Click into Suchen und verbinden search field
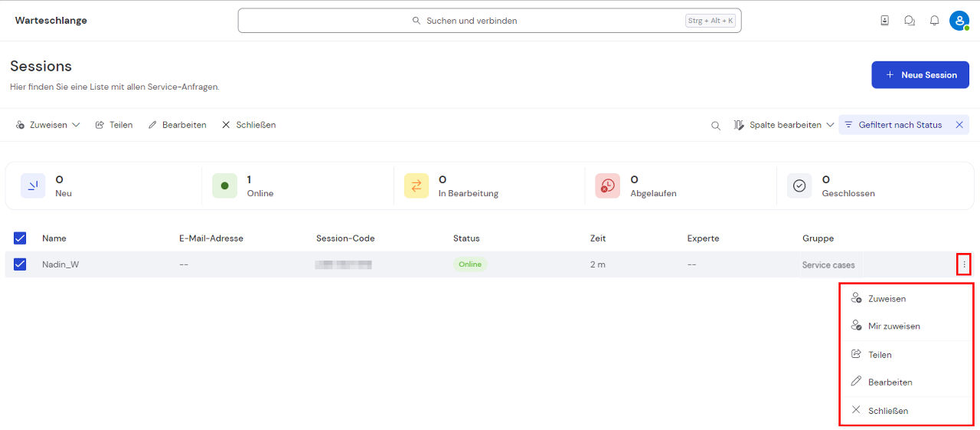Viewport: 980px width, 430px height. 489,21
